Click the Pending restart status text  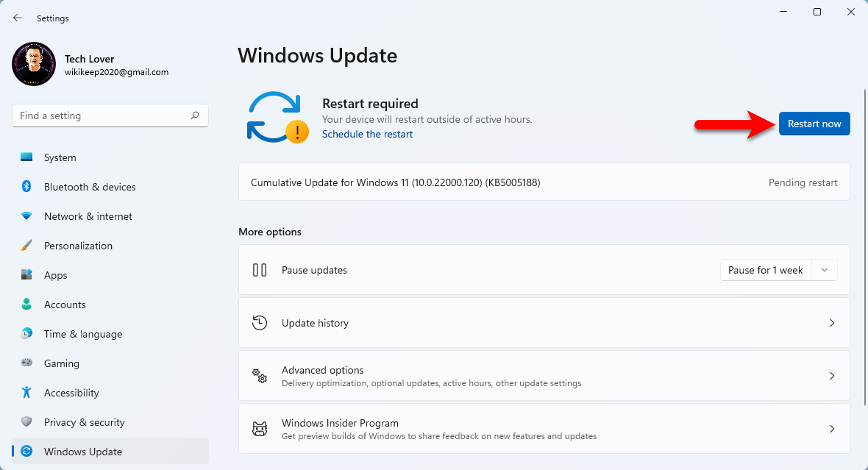(803, 182)
